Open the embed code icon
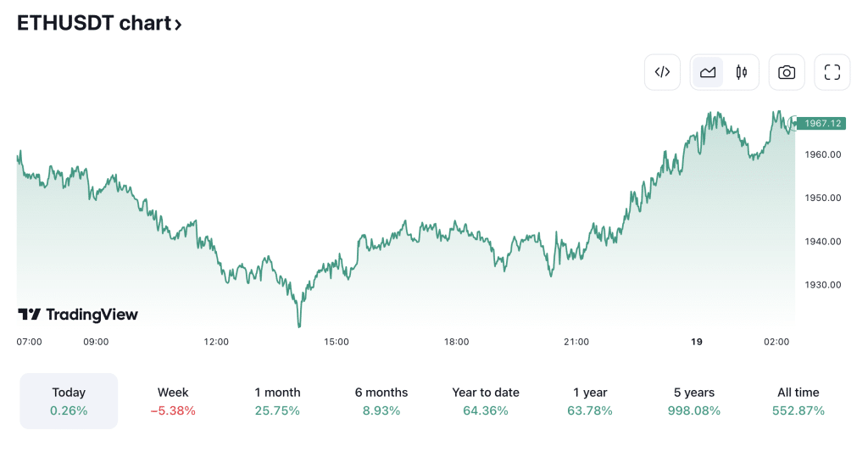Image resolution: width=868 pixels, height=452 pixels. click(x=663, y=72)
